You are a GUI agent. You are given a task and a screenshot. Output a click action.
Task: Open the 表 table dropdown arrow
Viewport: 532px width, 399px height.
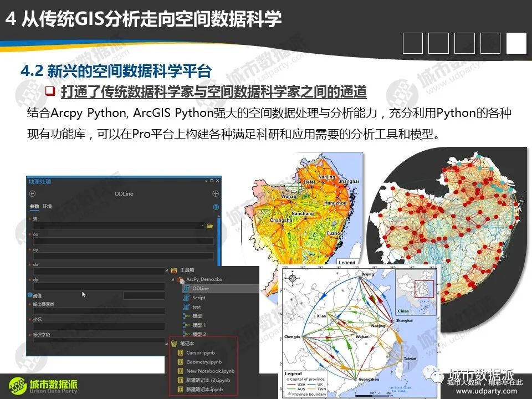203,226
